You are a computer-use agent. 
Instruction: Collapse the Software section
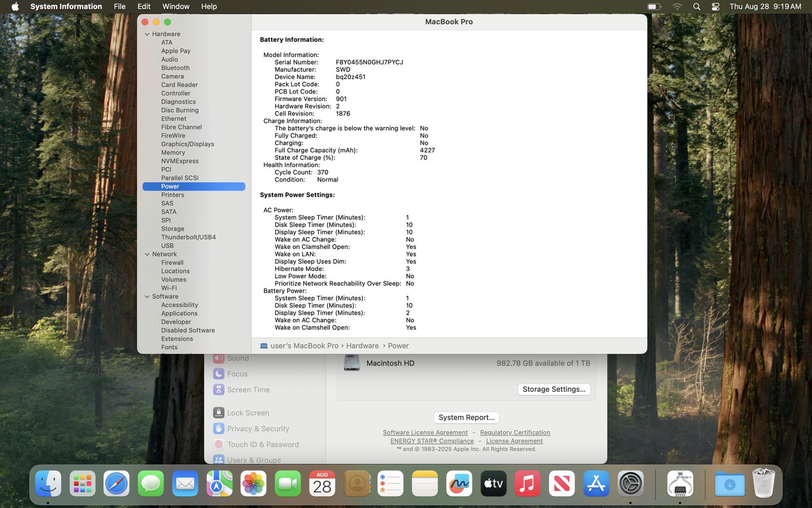click(147, 297)
